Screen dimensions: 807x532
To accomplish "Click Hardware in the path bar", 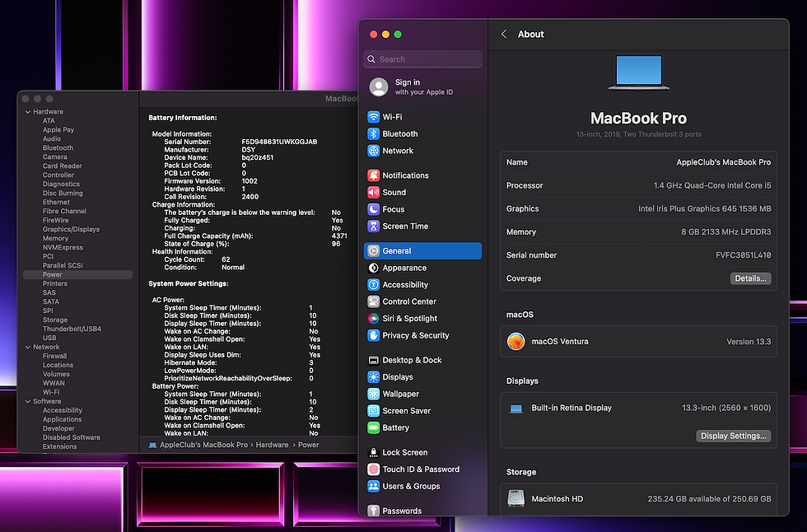I will click(273, 445).
